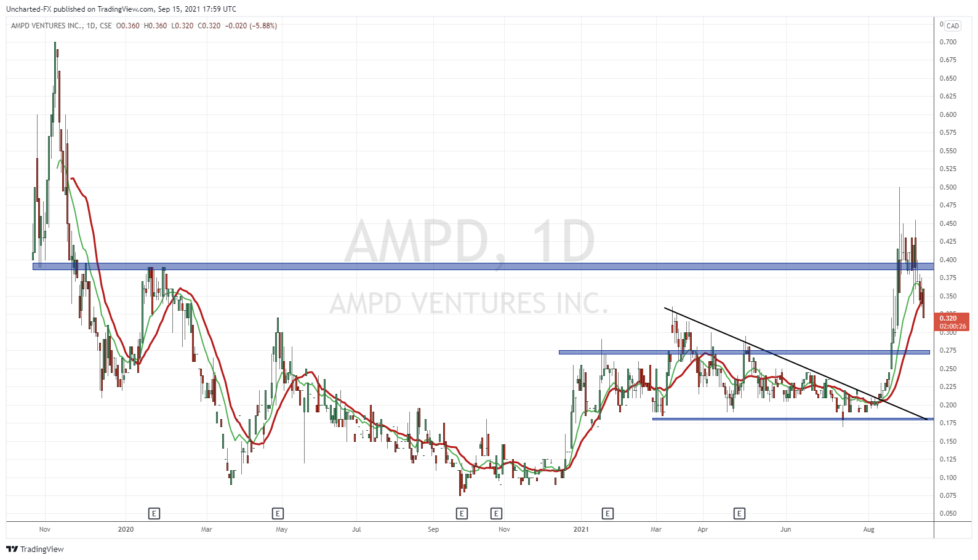Click the 2021 date axis label
Image resolution: width=978 pixels, height=560 pixels.
tap(580, 529)
